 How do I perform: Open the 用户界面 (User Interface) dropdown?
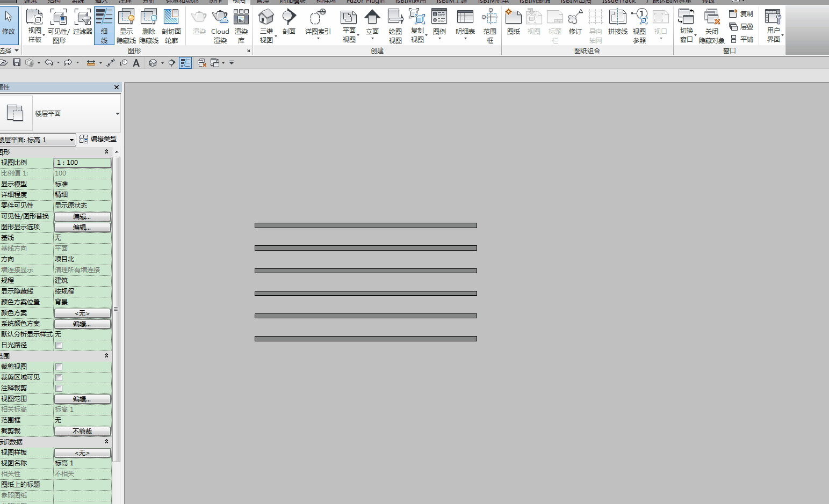pyautogui.click(x=773, y=26)
